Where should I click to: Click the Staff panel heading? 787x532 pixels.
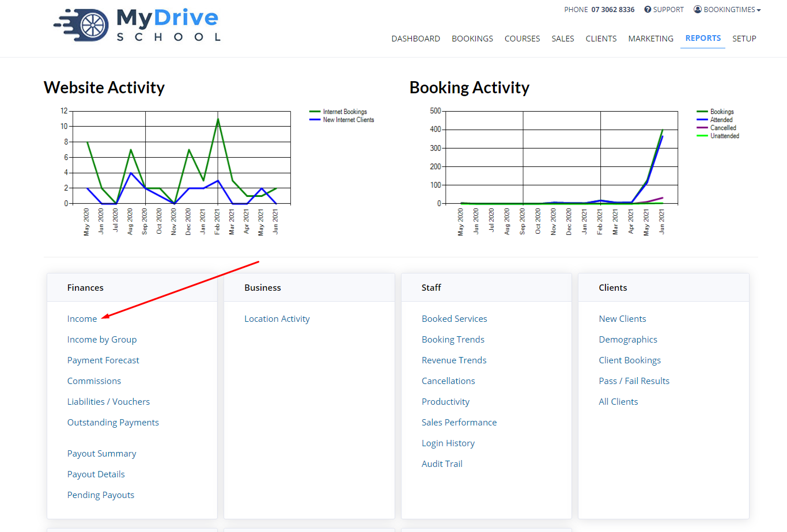(431, 288)
